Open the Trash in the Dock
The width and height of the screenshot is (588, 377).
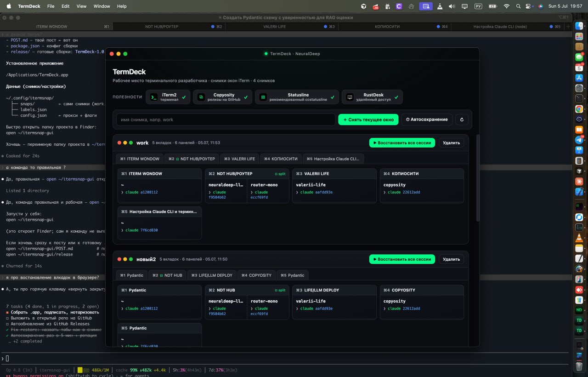pos(579,366)
